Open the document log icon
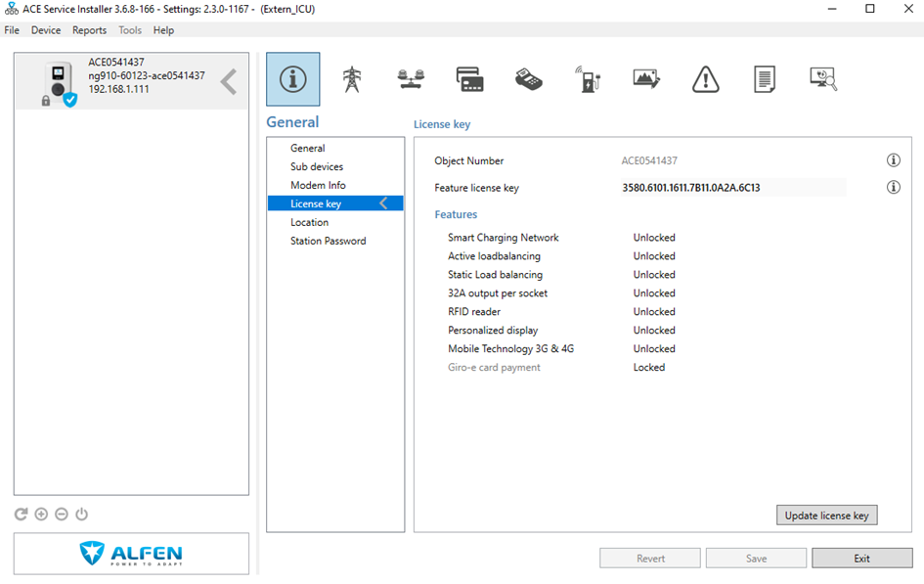Image resolution: width=924 pixels, height=584 pixels. pyautogui.click(x=765, y=79)
